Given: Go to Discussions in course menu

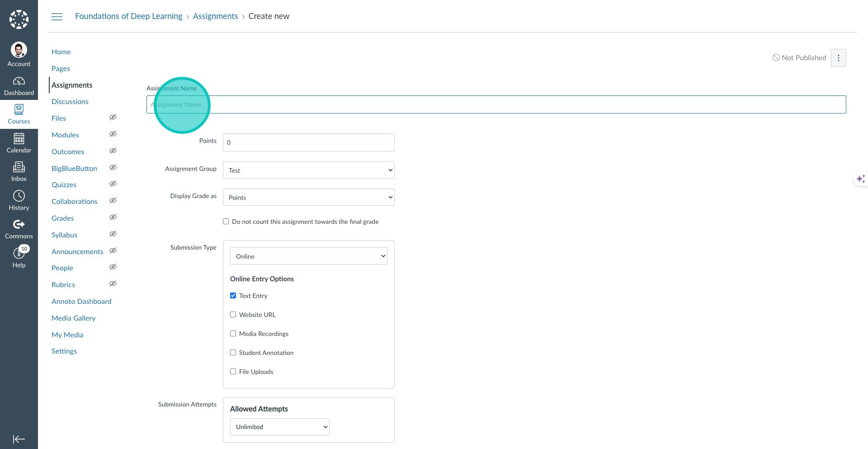Looking at the screenshot, I should [70, 102].
